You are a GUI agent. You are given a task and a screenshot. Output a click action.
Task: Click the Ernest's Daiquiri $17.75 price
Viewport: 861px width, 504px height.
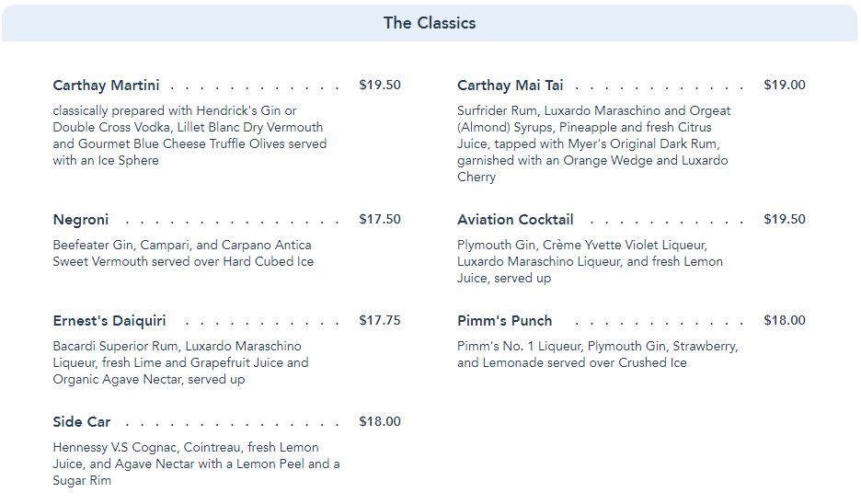click(380, 321)
